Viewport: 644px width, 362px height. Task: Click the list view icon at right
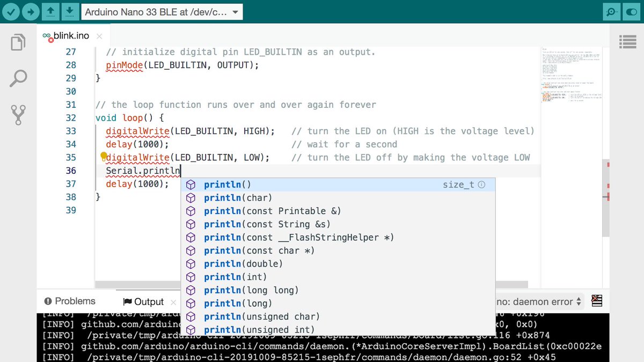(x=627, y=42)
